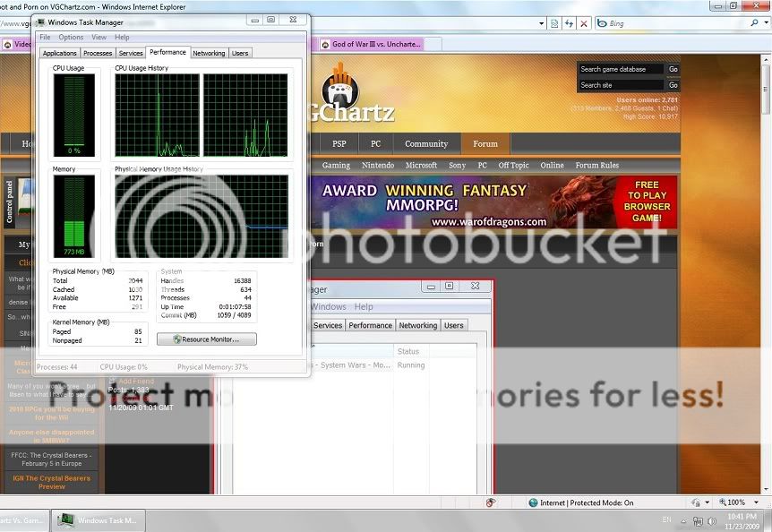This screenshot has width=772, height=532.
Task: Click in the Search site field
Action: pyautogui.click(x=621, y=85)
